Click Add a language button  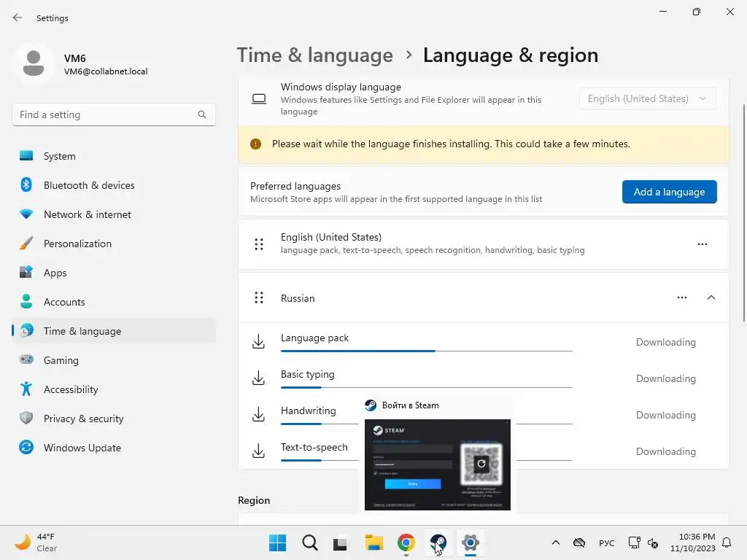tap(669, 192)
